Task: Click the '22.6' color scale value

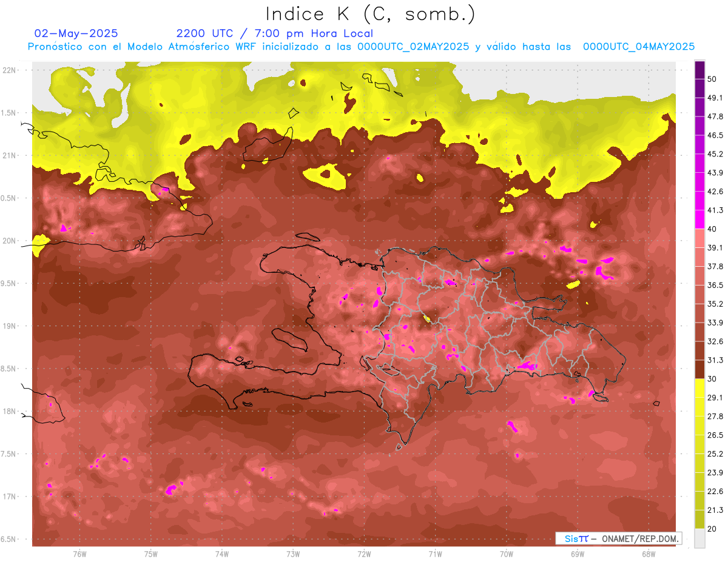Action: tap(715, 492)
